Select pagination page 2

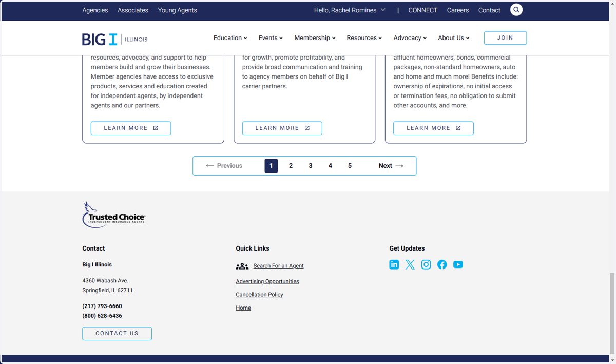(291, 166)
